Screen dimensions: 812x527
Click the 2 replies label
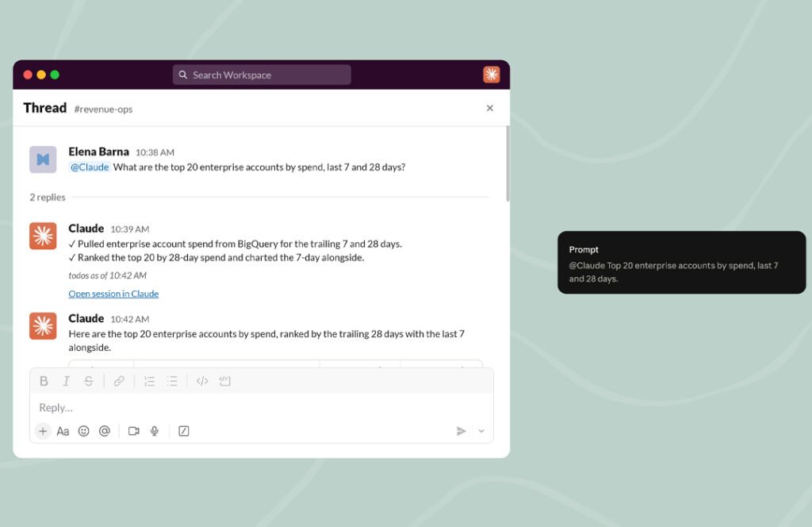(48, 197)
